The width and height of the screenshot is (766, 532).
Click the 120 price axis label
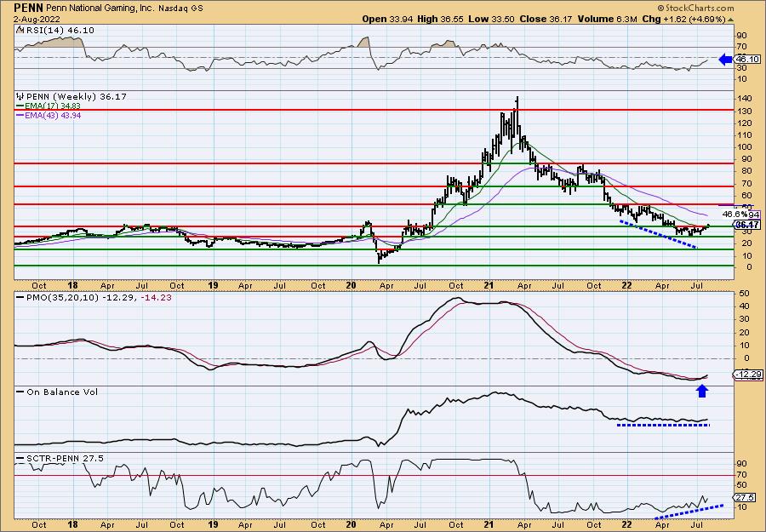tap(745, 123)
